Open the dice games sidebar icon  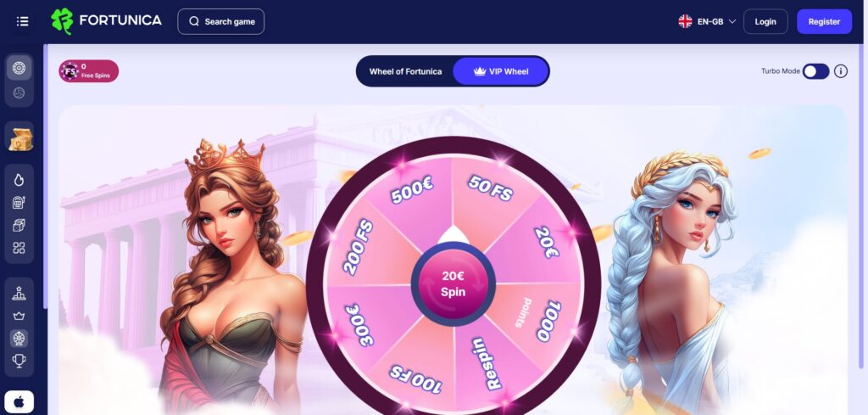click(19, 225)
